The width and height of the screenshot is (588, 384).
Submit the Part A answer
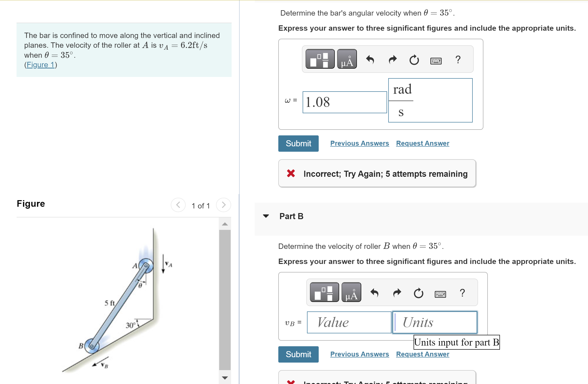coord(298,143)
